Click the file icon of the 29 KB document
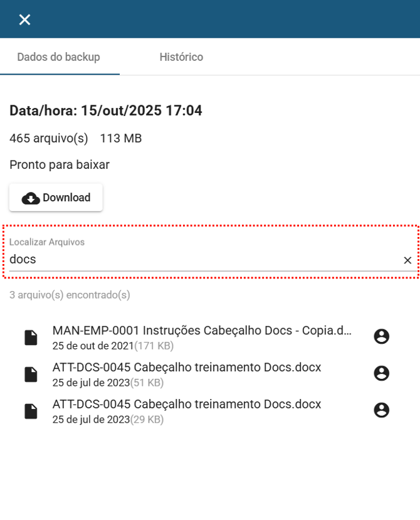The height and width of the screenshot is (520, 420). click(31, 411)
